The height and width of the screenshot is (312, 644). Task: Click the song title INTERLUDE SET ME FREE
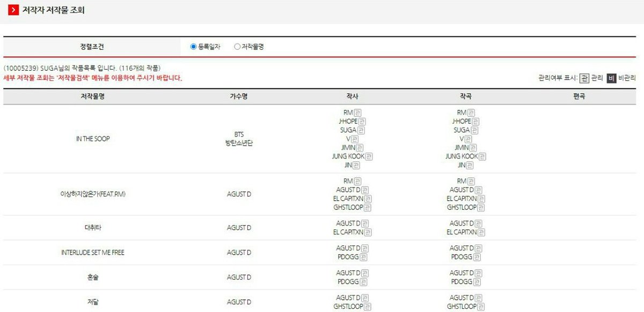click(x=93, y=252)
